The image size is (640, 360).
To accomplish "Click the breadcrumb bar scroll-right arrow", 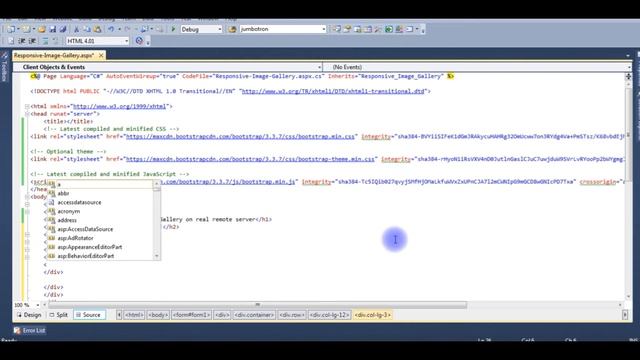I will (625, 315).
